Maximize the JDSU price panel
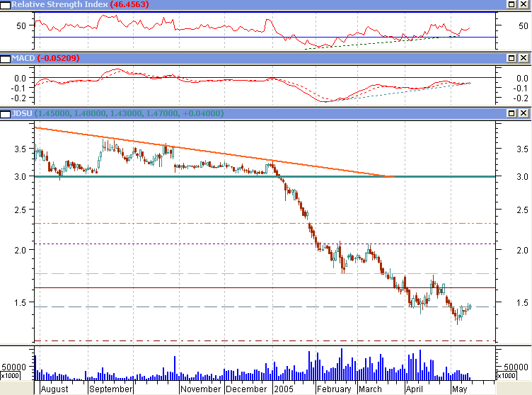The width and height of the screenshot is (532, 395). coord(511,113)
